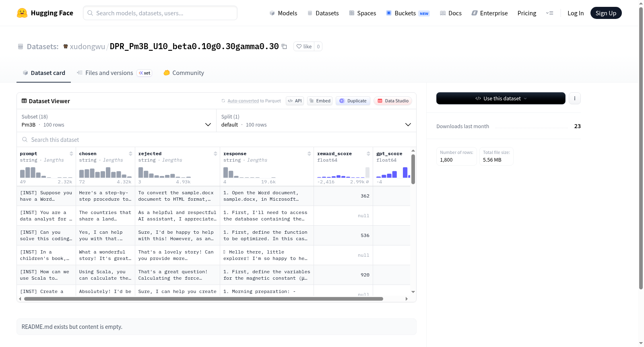
Task: Click the Datasets: breadcrumb label
Action: (x=43, y=47)
